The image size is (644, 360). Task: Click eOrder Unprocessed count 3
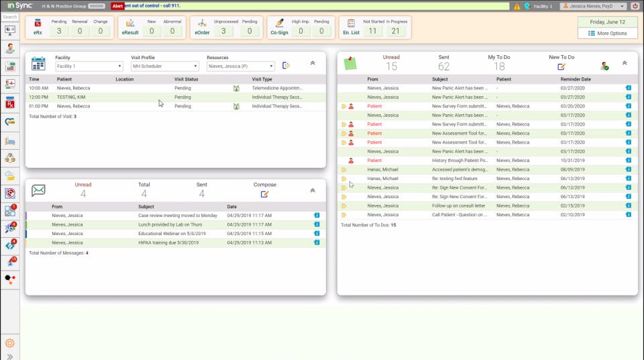point(223,31)
